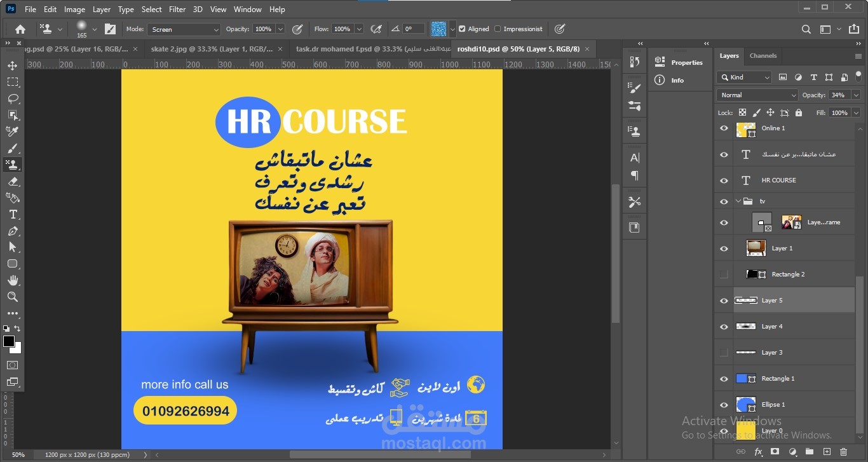This screenshot has height=462, width=868.
Task: Click the Help menu
Action: coord(277,10)
